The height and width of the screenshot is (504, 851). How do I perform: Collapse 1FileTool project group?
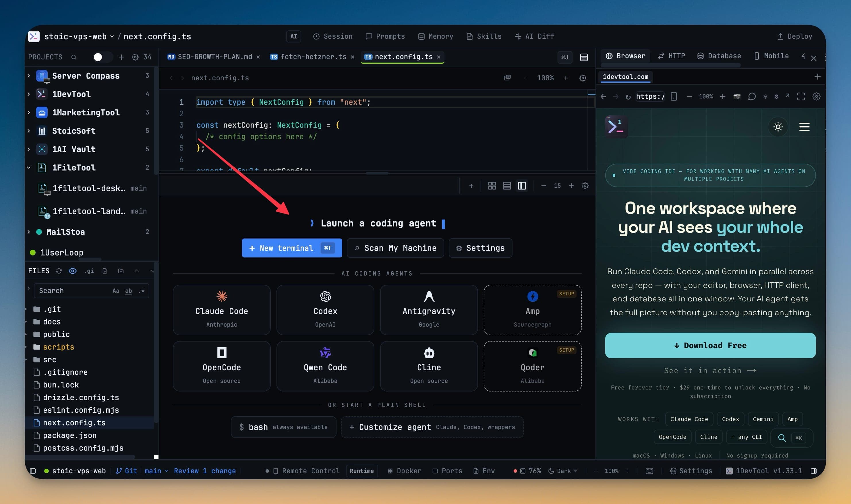[29, 167]
